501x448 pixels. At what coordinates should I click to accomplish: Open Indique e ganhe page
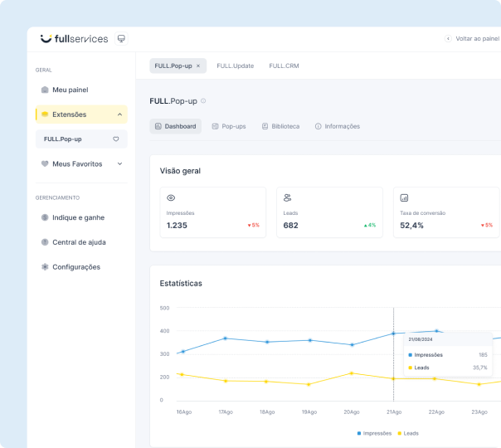[78, 217]
